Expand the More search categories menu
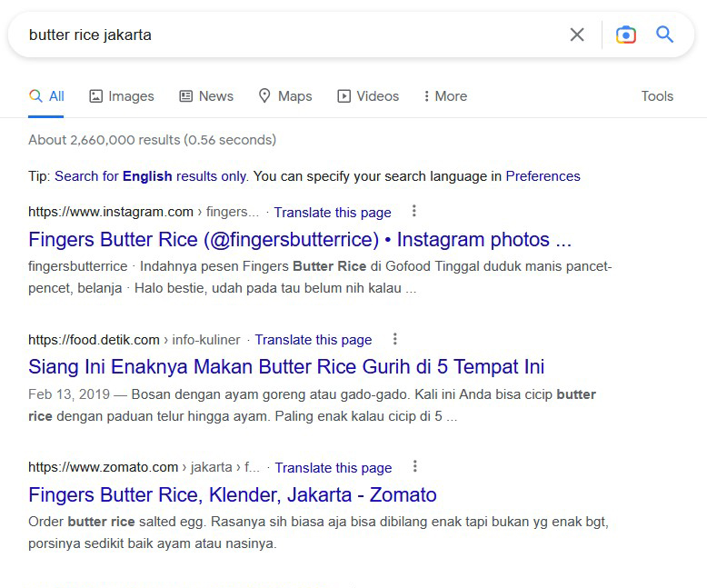707x588 pixels. 445,96
